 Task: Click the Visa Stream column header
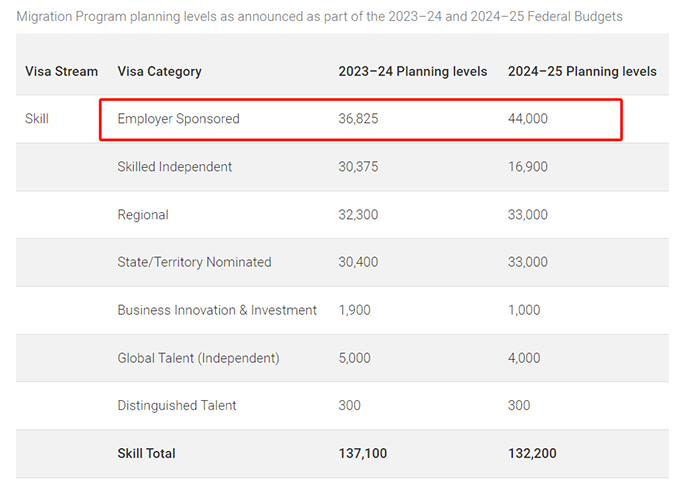tap(61, 71)
